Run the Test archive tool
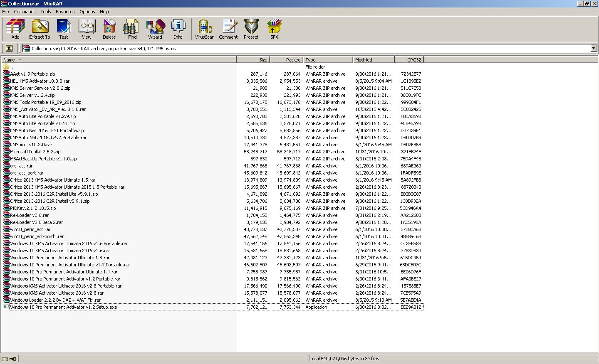599x364 pixels. [64, 29]
